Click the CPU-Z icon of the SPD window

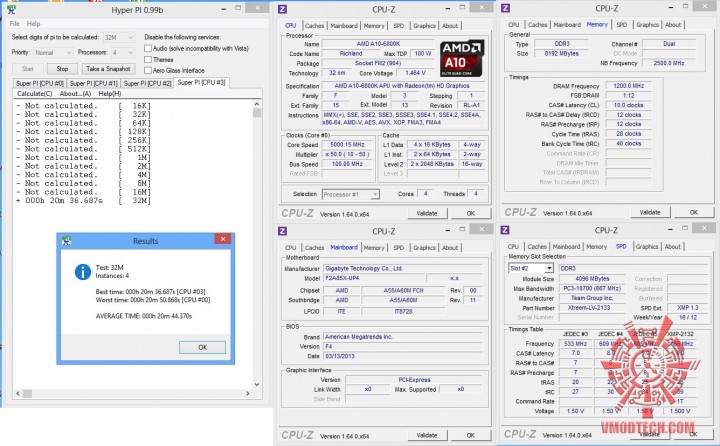505,230
